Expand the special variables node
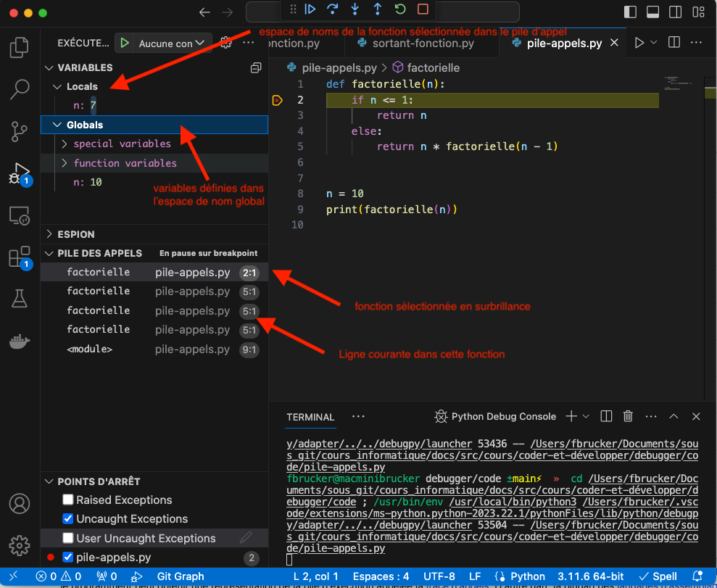Image resolution: width=717 pixels, height=588 pixels. click(x=64, y=144)
